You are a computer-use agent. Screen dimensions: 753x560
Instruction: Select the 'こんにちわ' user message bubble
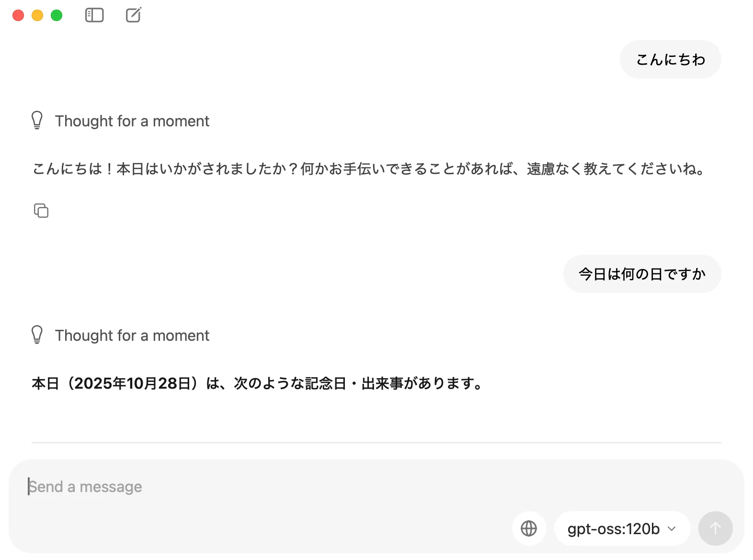tap(670, 59)
